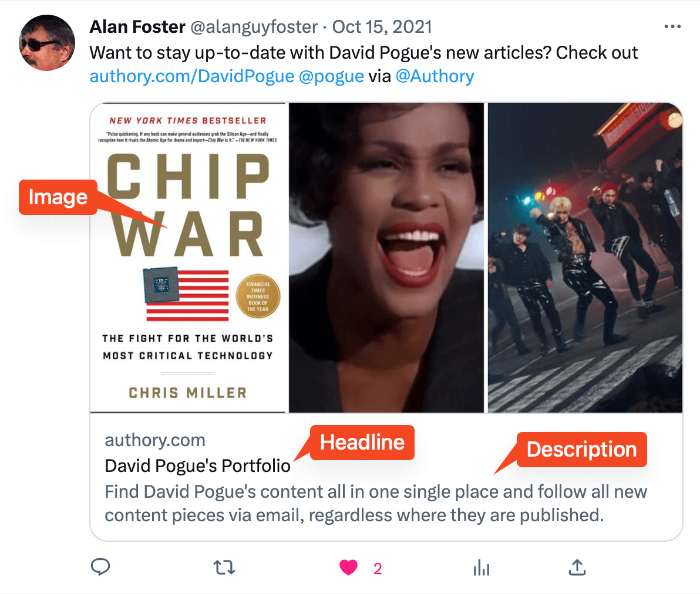The width and height of the screenshot is (700, 594).
Task: Open the authory.com/DavidPogue link
Action: click(192, 76)
